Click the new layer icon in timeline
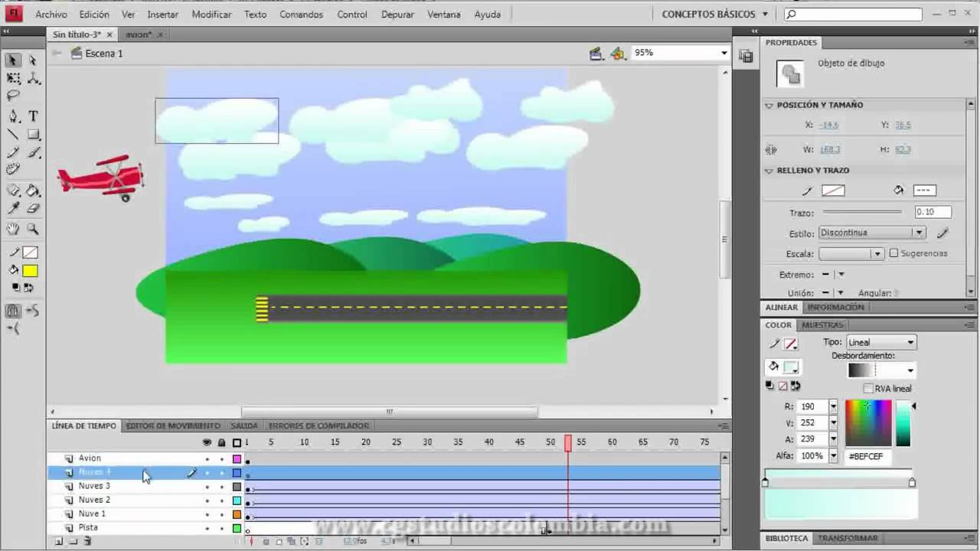 (59, 541)
